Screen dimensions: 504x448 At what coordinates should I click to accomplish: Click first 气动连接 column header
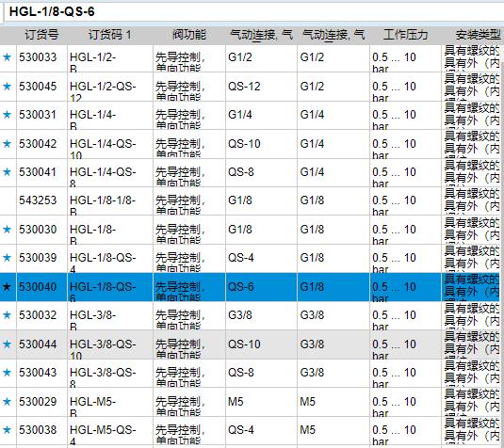click(x=261, y=35)
